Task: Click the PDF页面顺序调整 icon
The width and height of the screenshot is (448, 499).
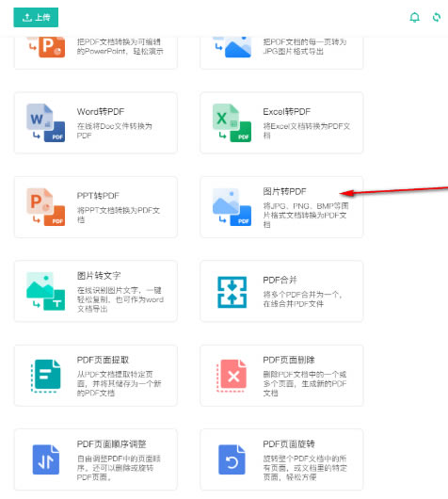Action: point(46,459)
